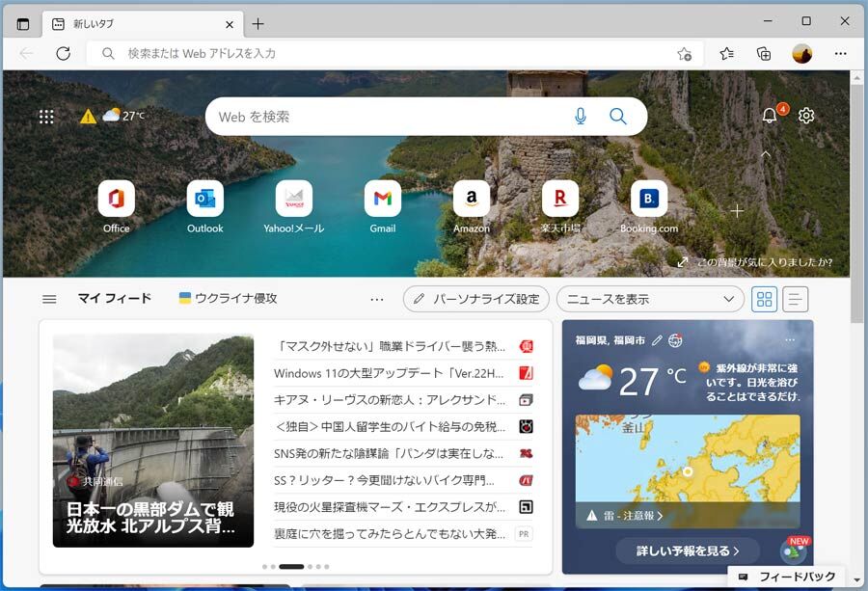Click the globe icon in weather card

point(675,340)
